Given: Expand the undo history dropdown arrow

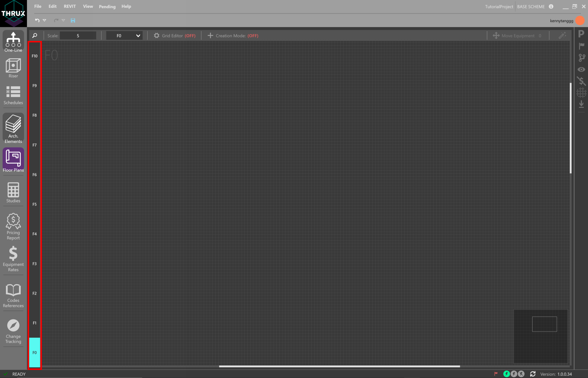Looking at the screenshot, I should point(44,20).
